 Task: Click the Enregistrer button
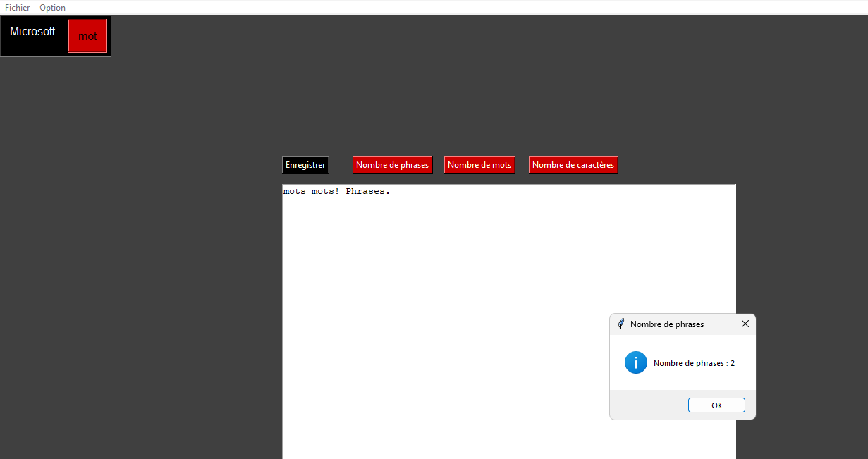point(305,164)
